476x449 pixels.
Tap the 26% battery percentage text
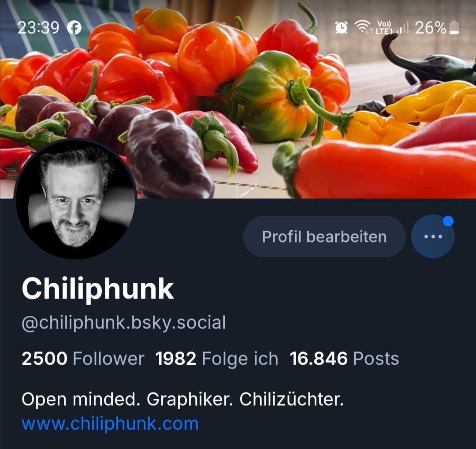coord(431,28)
